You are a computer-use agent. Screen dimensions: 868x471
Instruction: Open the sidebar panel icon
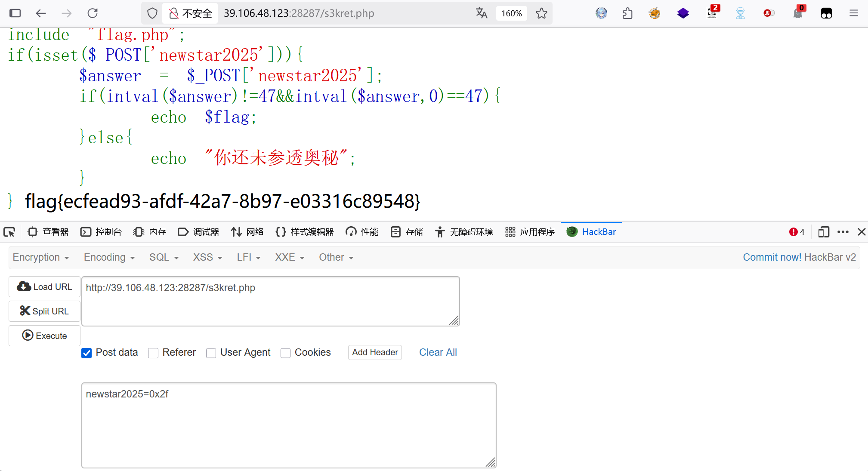15,13
